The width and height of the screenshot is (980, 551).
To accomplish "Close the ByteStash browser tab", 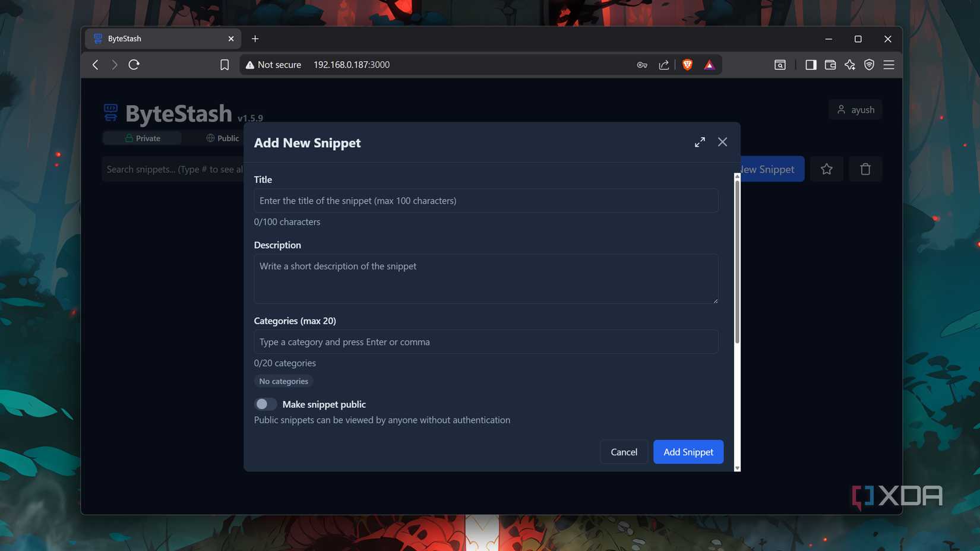I will click(231, 39).
